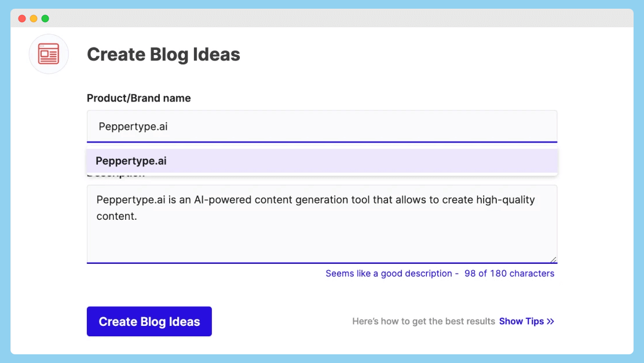The height and width of the screenshot is (363, 644).
Task: Select the Peppertype.ai autocomplete suggestion
Action: click(x=322, y=161)
